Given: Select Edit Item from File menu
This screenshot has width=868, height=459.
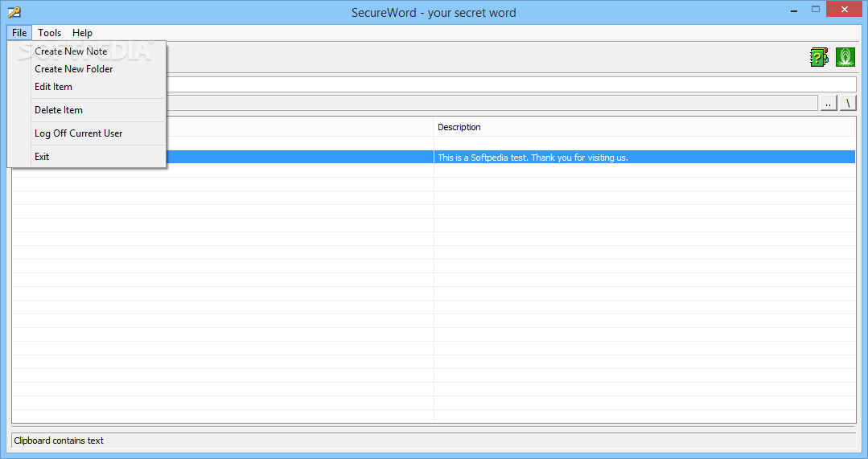Looking at the screenshot, I should [x=87, y=87].
